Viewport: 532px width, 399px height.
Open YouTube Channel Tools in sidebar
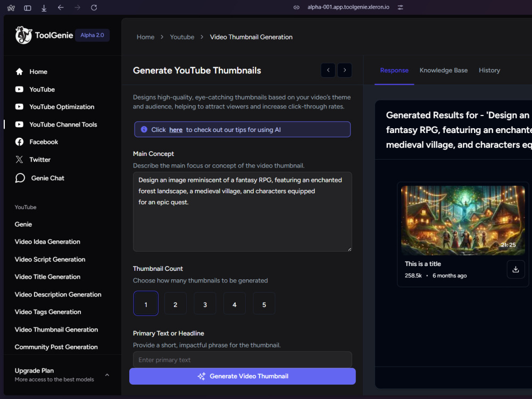[x=63, y=124]
